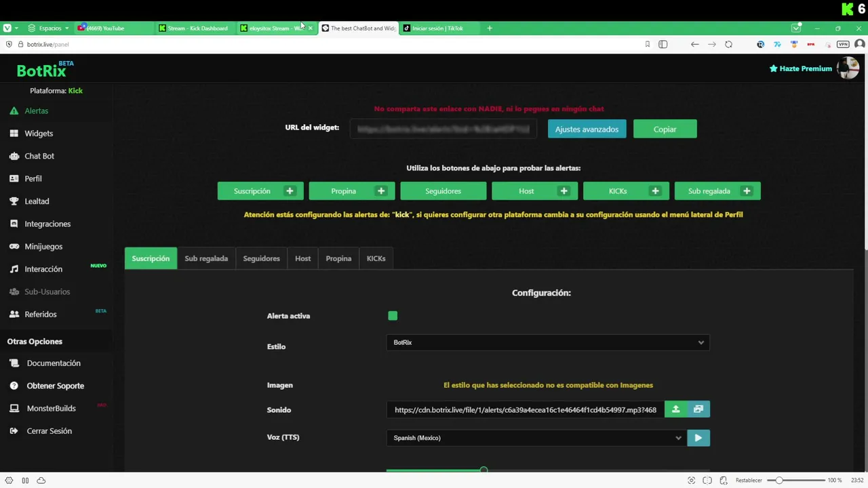The image size is (868, 488).
Task: Click the Interacción music note icon
Action: point(14,269)
